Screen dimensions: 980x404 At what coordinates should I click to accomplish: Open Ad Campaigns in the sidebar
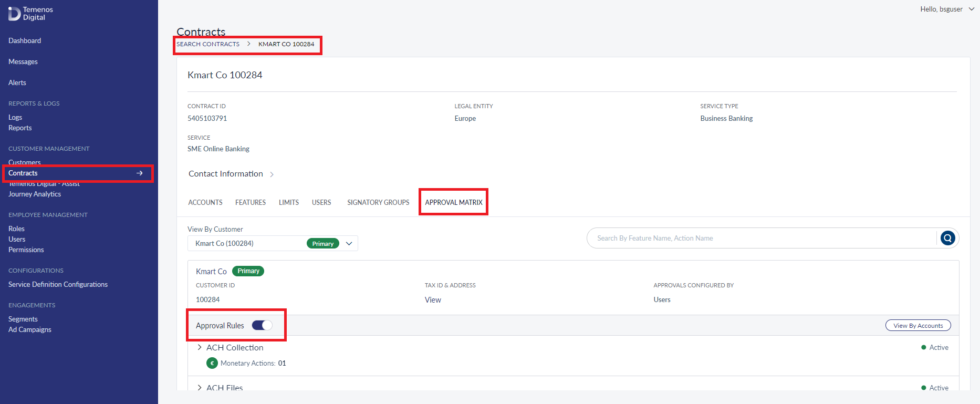(x=30, y=329)
